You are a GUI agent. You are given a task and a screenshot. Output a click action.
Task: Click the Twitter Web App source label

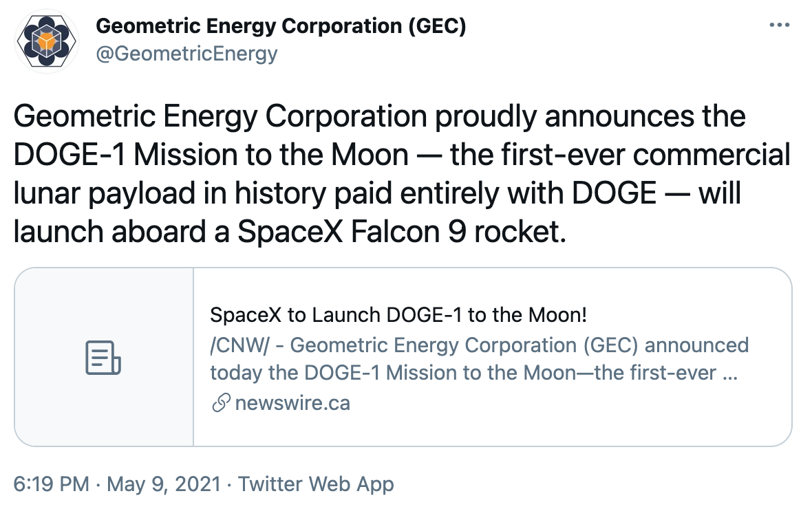click(316, 484)
